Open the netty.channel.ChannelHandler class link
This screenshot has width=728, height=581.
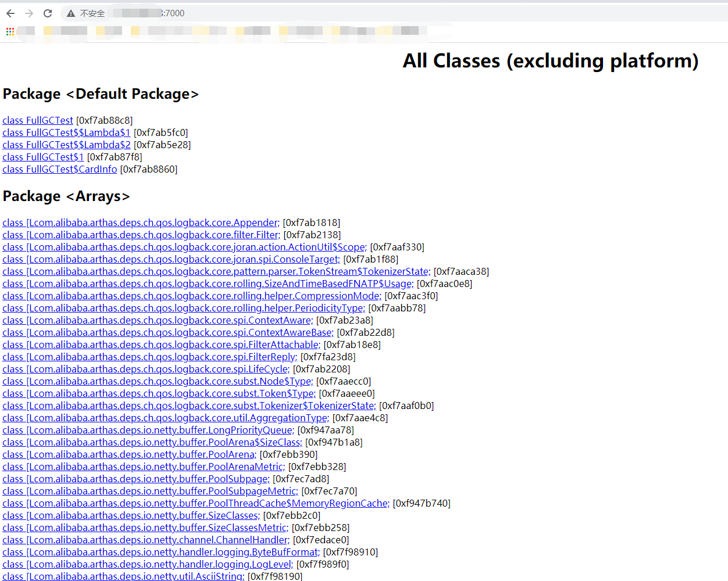point(146,540)
